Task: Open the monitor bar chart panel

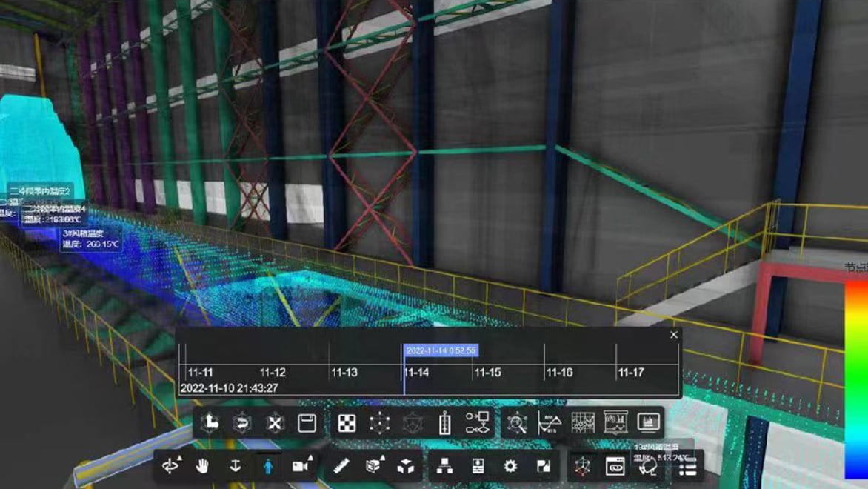Action: (x=648, y=422)
